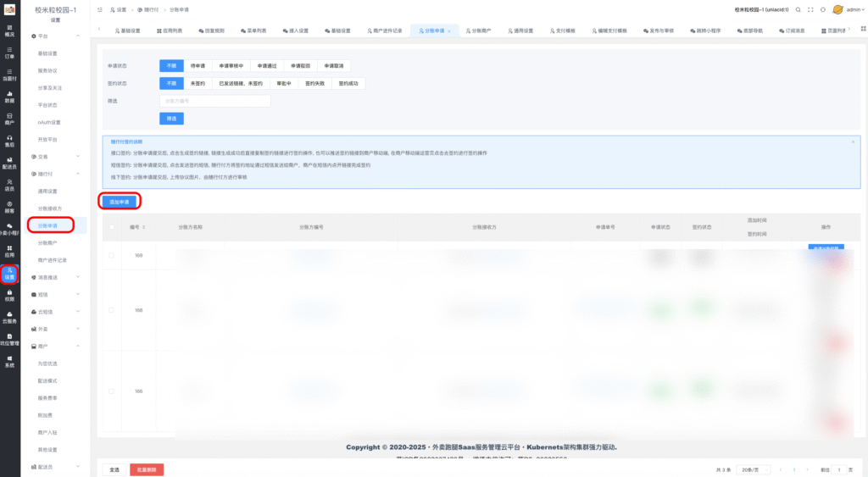
Task: Sort the table by the 编号 column arrows
Action: (x=144, y=227)
